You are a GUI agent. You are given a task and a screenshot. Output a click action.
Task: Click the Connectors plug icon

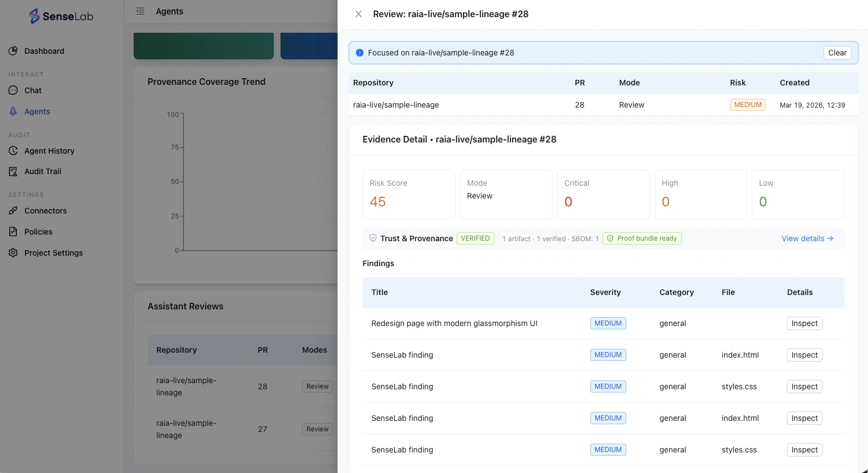coord(13,211)
